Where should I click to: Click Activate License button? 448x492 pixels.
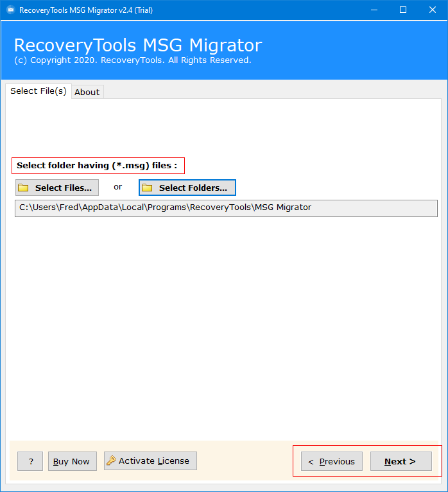coord(150,461)
